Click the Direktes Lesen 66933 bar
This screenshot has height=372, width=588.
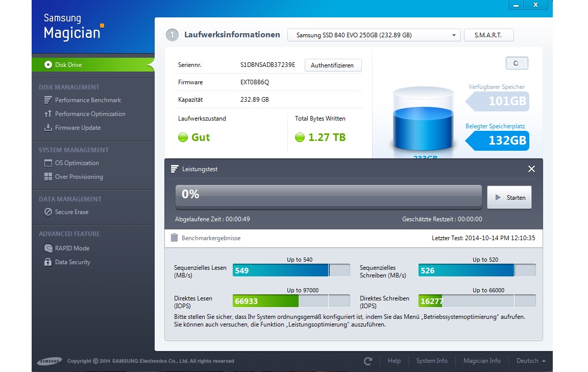tap(291, 301)
